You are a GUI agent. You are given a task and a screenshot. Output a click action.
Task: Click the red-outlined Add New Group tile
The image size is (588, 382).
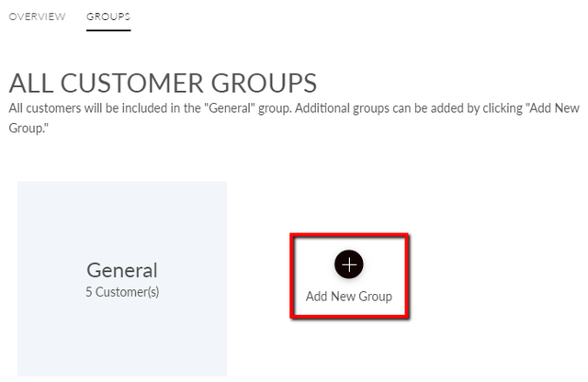(349, 275)
